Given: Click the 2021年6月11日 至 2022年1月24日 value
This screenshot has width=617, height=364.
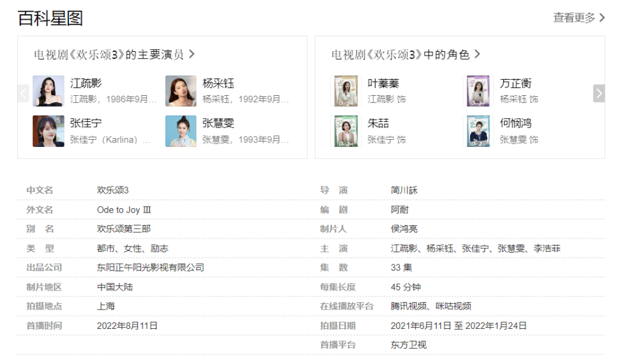Looking at the screenshot, I should click(459, 326).
